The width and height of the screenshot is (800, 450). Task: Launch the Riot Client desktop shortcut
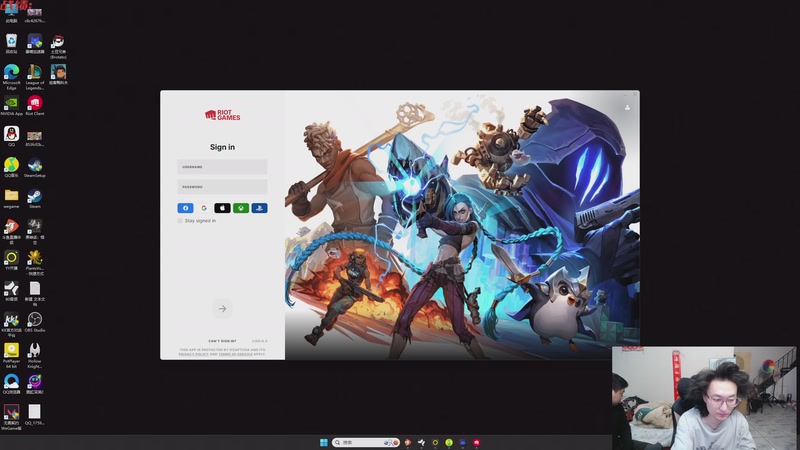point(35,106)
